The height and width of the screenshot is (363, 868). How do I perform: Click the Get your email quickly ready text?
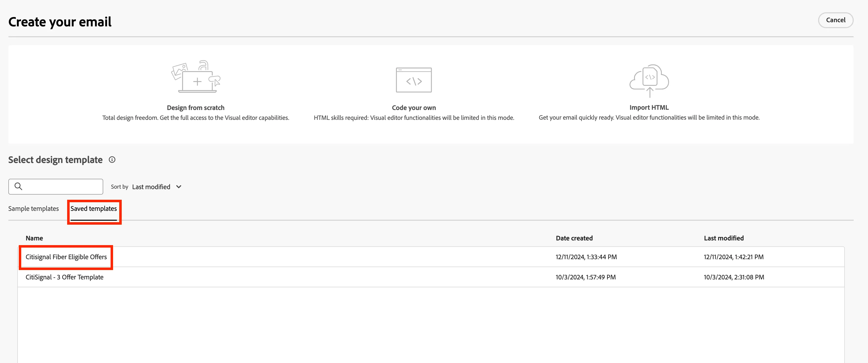point(649,118)
